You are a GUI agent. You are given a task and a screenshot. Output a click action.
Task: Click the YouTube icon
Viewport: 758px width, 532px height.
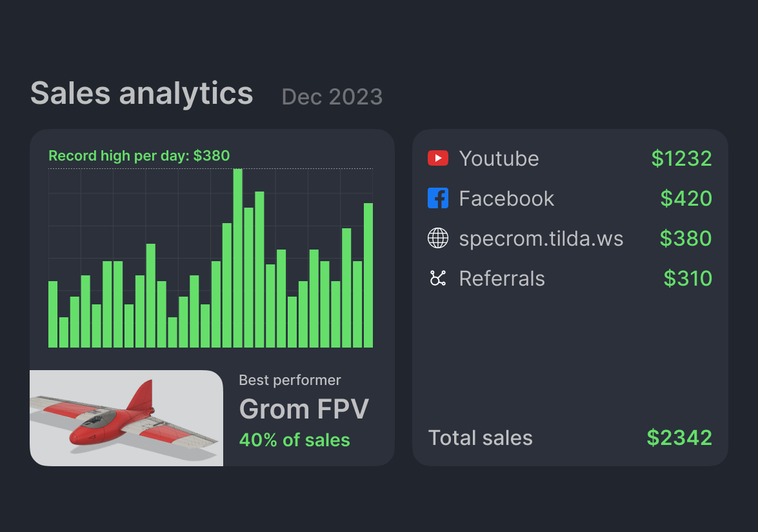pyautogui.click(x=438, y=158)
